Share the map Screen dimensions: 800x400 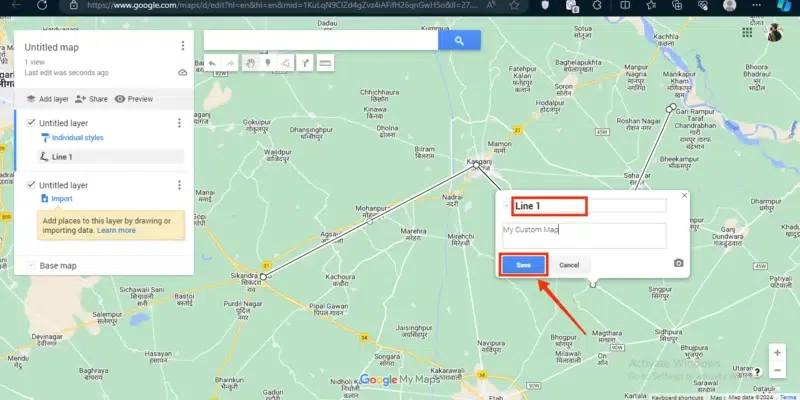click(x=91, y=99)
